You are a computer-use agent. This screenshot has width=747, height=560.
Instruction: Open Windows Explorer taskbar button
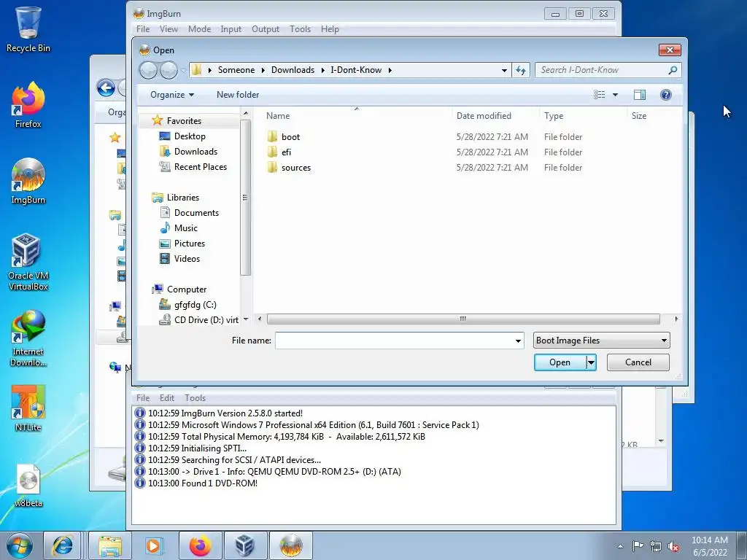pos(110,545)
